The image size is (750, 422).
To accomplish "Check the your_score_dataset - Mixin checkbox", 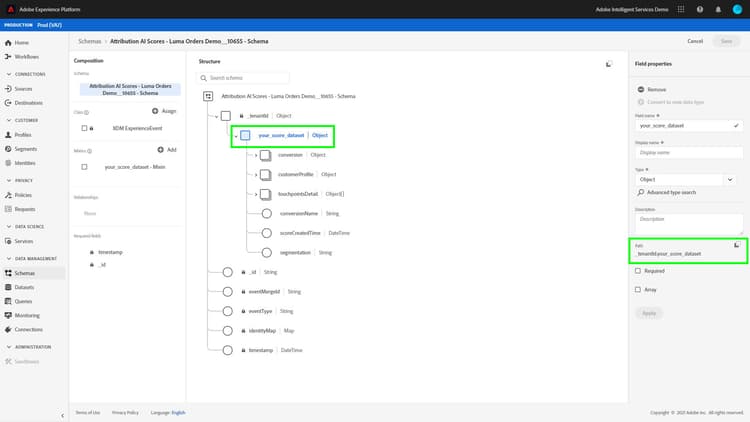I will click(84, 167).
